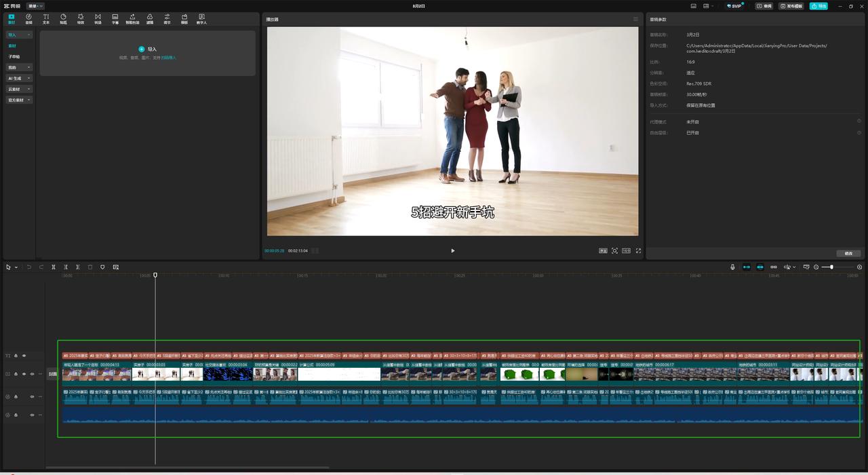Viewport: 868px width, 475px height.
Task: Select the 调节 adjustment icon
Action: pyautogui.click(x=167, y=18)
